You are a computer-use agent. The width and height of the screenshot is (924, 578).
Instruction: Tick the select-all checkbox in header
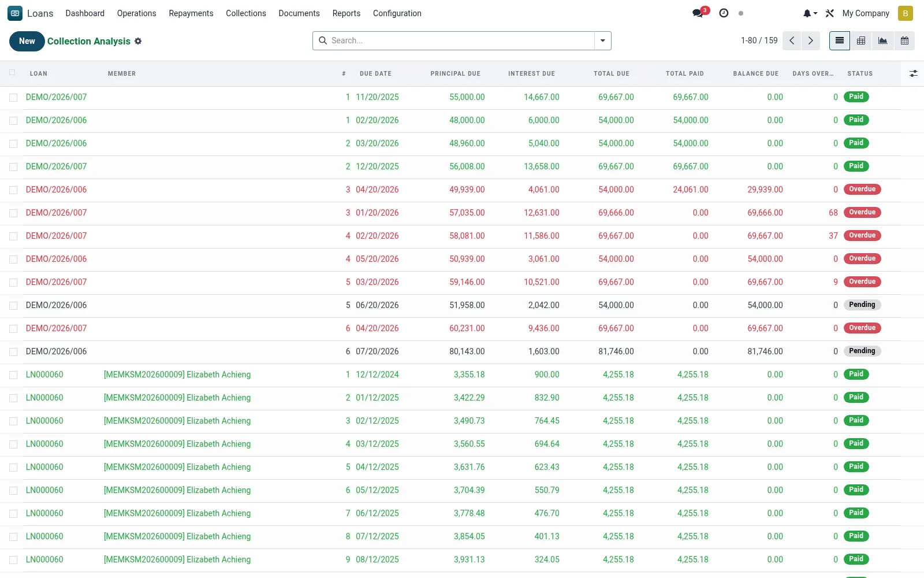tap(13, 73)
